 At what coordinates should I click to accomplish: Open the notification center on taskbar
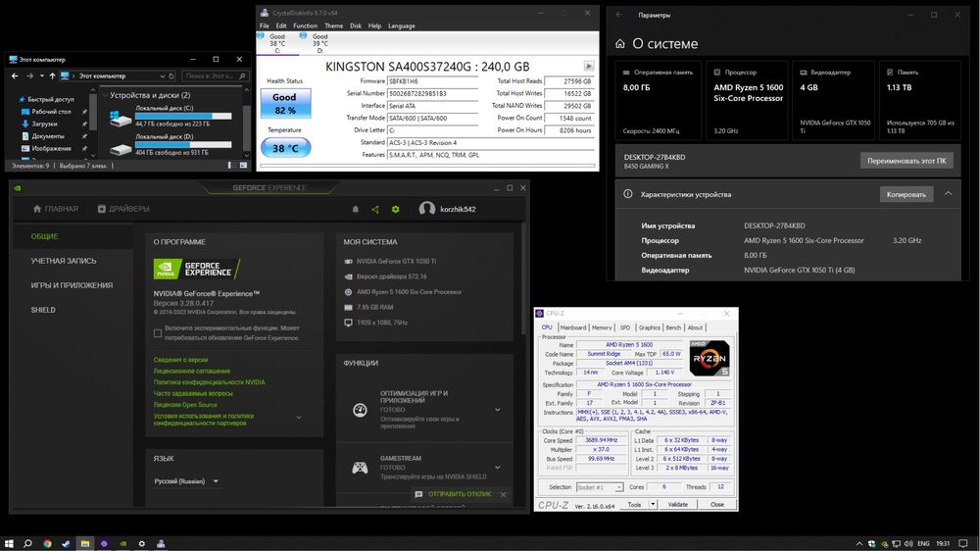963,543
